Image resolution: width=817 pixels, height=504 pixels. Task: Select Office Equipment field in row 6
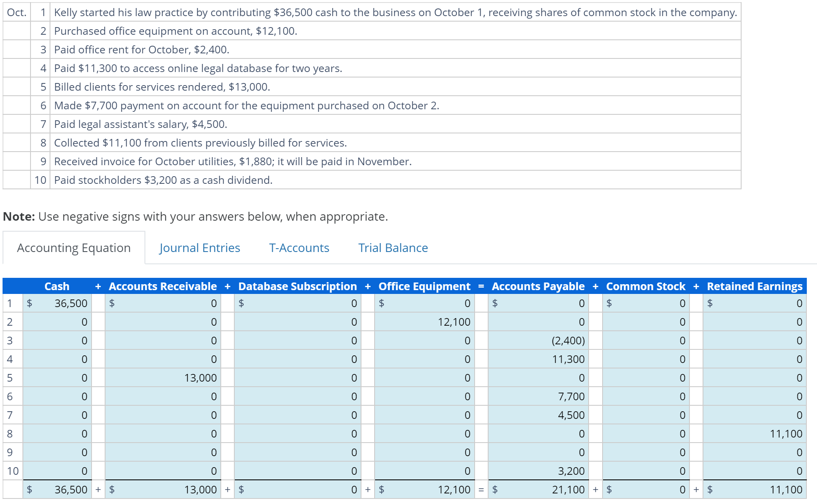point(425,396)
